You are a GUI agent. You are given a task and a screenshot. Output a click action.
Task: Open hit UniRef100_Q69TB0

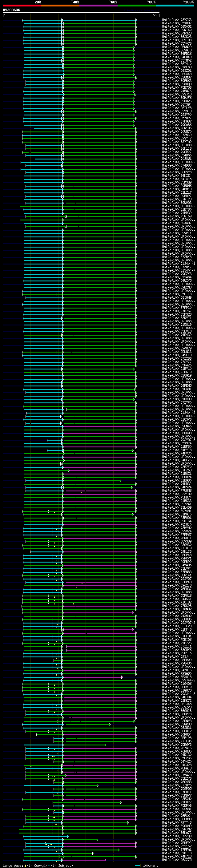pos(177,40)
